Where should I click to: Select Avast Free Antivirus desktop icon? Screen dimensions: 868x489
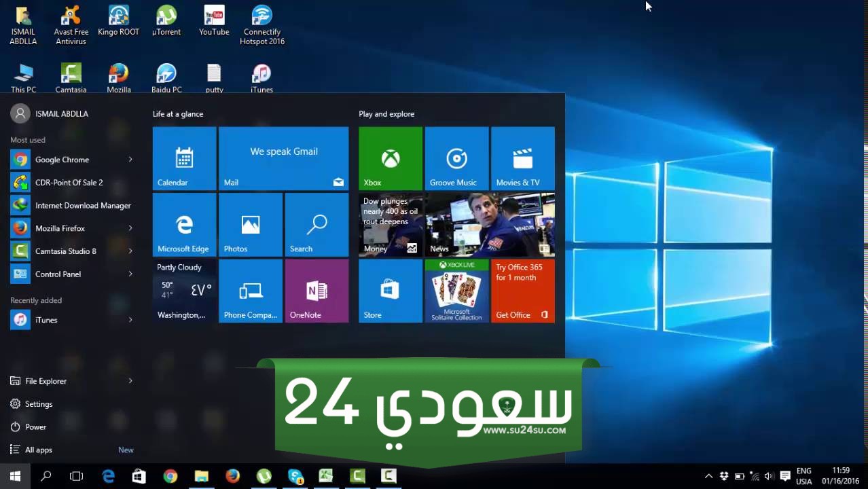coord(71,26)
